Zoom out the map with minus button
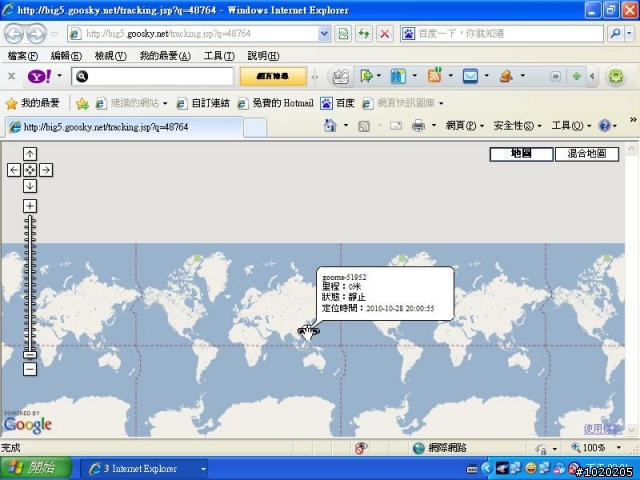The height and width of the screenshot is (480, 640). coord(30,369)
